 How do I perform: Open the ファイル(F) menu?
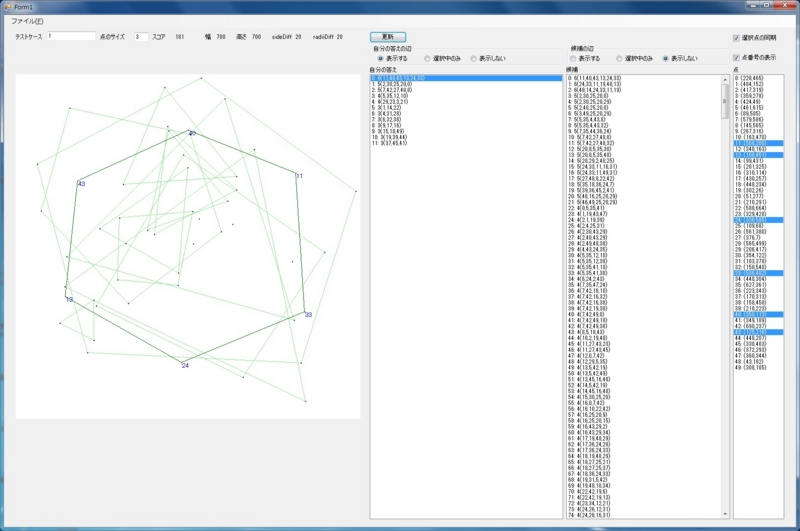[x=28, y=21]
